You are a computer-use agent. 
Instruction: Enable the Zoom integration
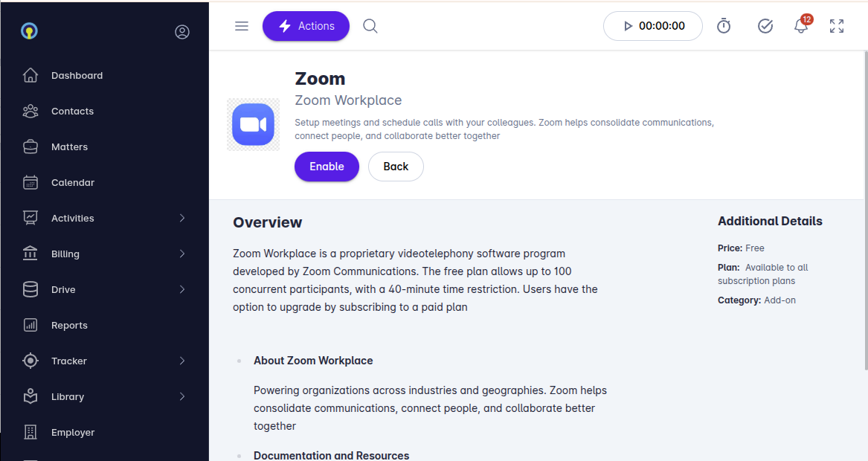point(327,167)
